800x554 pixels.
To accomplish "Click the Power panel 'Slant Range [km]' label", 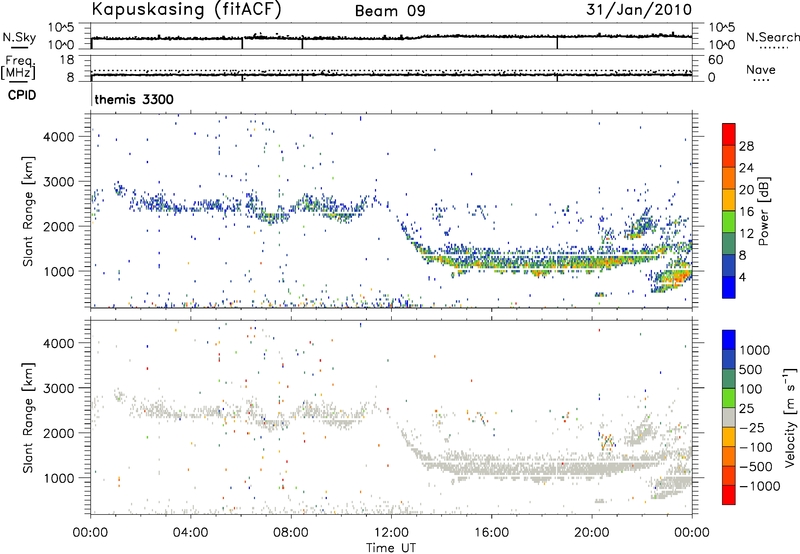I will click(x=28, y=211).
